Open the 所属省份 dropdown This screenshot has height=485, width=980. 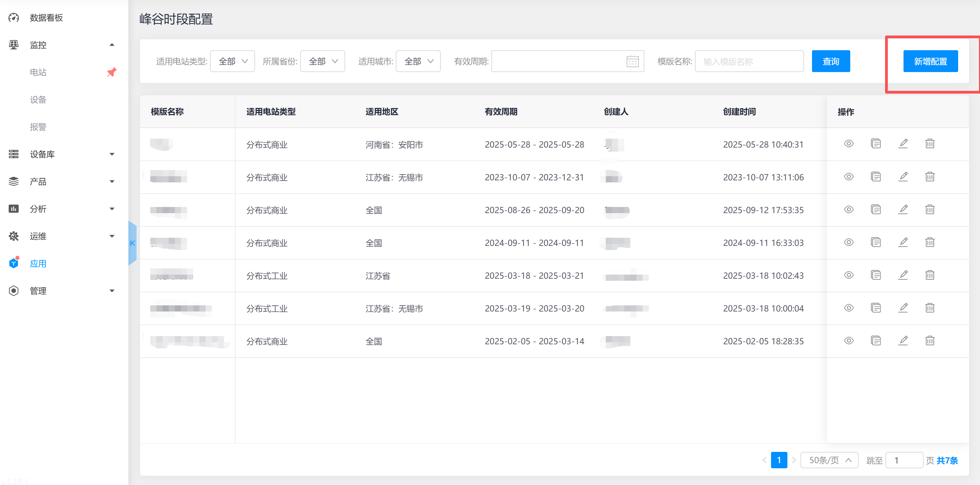coord(322,61)
